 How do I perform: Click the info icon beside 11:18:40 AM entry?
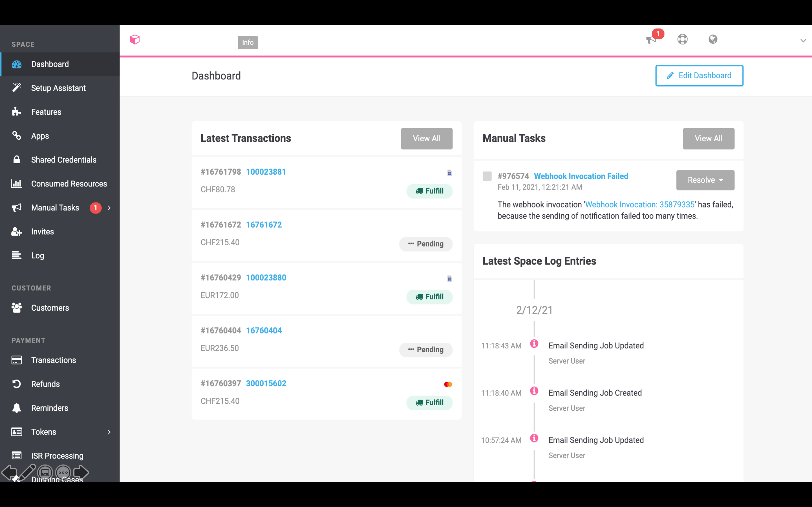[534, 391]
